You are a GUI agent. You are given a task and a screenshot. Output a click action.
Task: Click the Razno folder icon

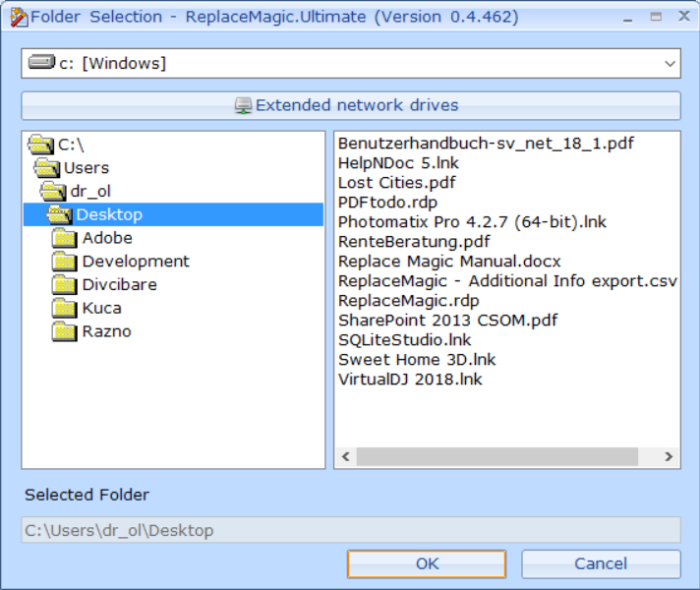point(65,332)
